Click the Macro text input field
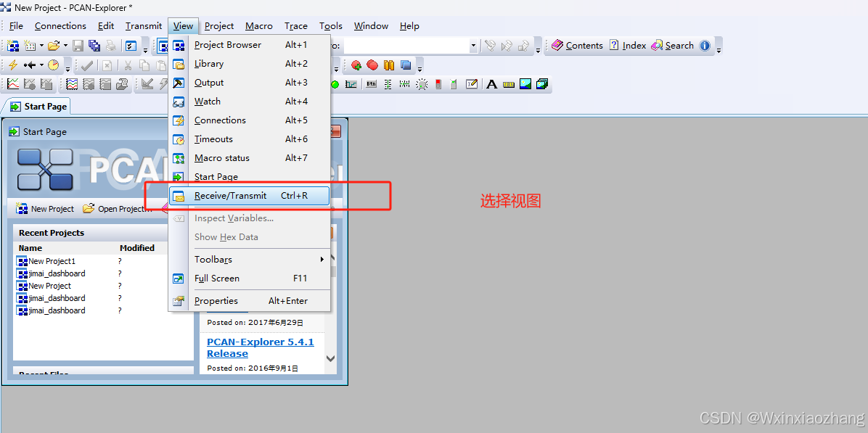 pyautogui.click(x=406, y=46)
